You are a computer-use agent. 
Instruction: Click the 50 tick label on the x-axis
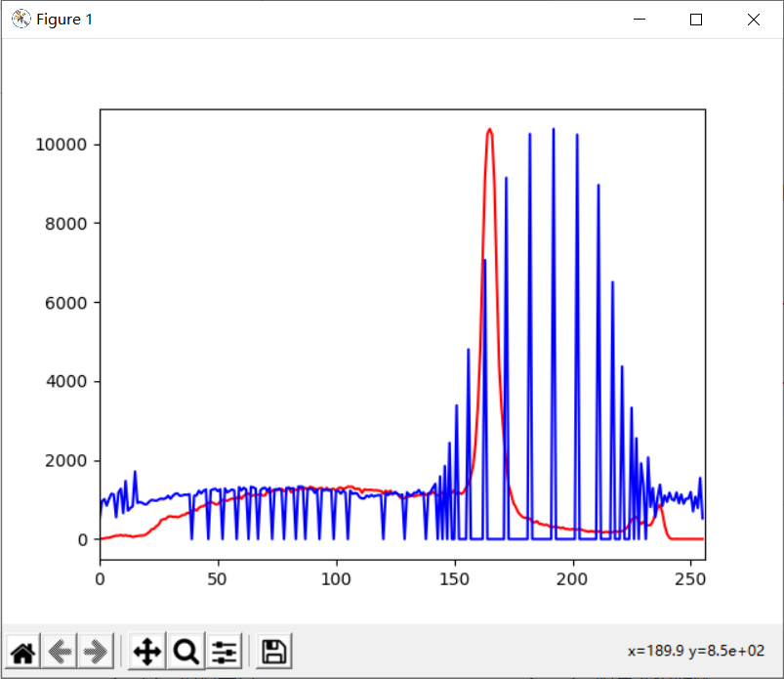point(218,578)
